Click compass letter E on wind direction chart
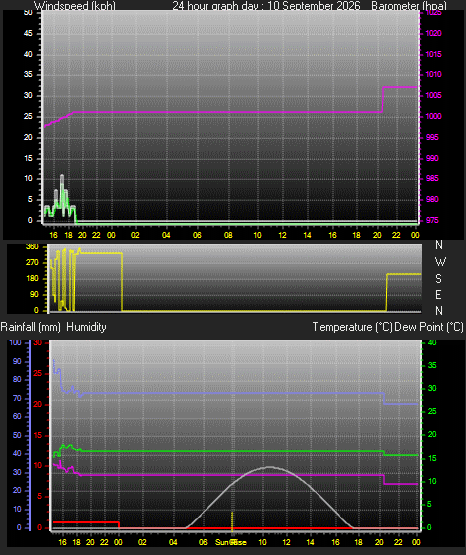466x555 pixels. pyautogui.click(x=438, y=294)
